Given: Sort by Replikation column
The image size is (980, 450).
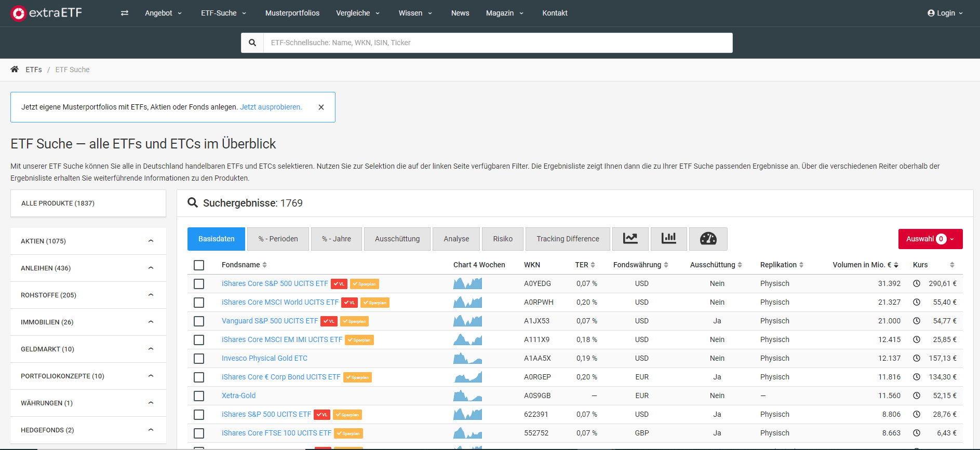Looking at the screenshot, I should click(801, 265).
